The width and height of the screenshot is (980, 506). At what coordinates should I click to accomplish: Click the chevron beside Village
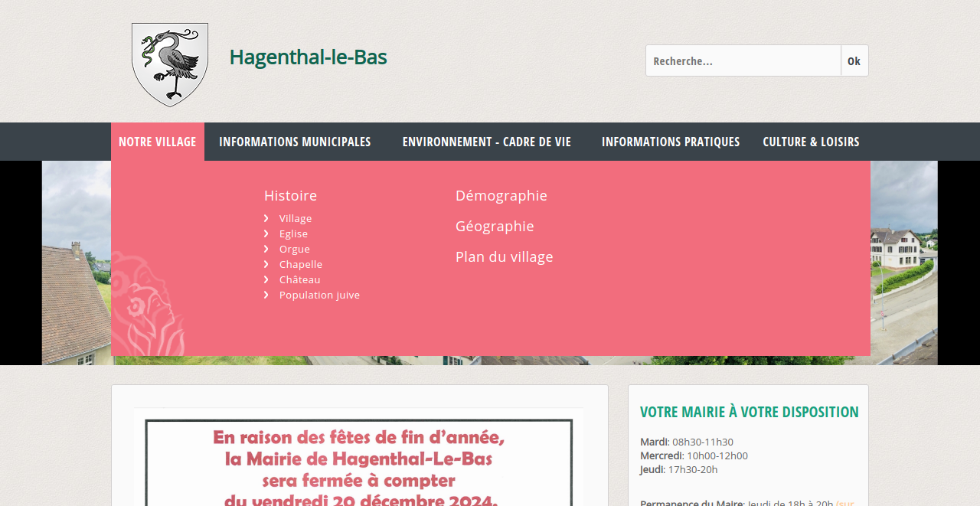click(x=266, y=218)
